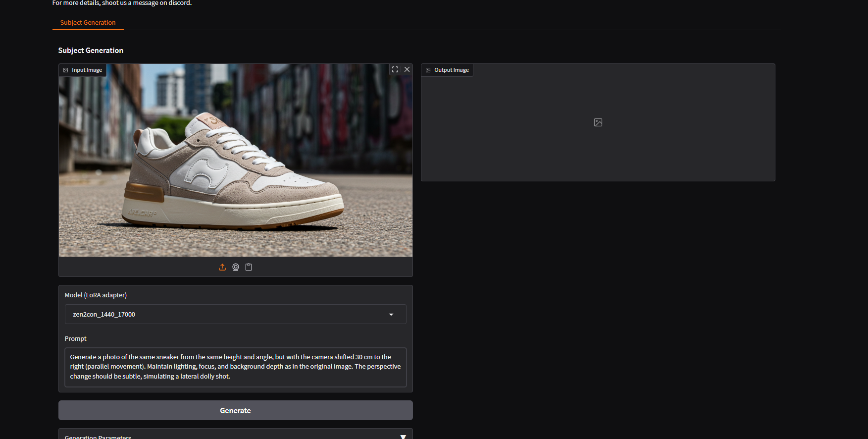
Task: Click the Prompt field label
Action: pos(75,339)
